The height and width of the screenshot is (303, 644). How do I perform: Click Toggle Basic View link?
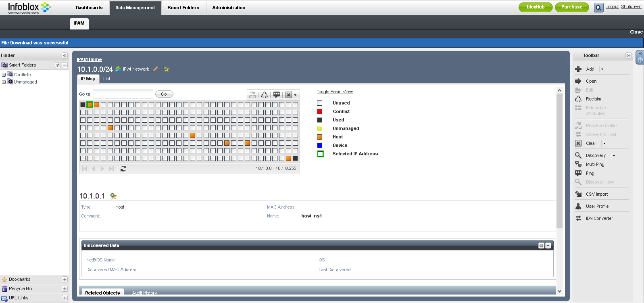335,92
